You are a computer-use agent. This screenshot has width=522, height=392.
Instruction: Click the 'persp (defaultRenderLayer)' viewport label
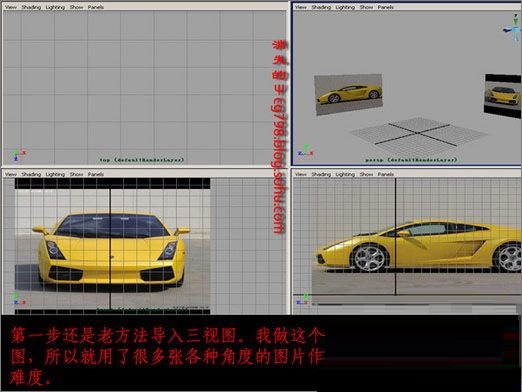411,160
